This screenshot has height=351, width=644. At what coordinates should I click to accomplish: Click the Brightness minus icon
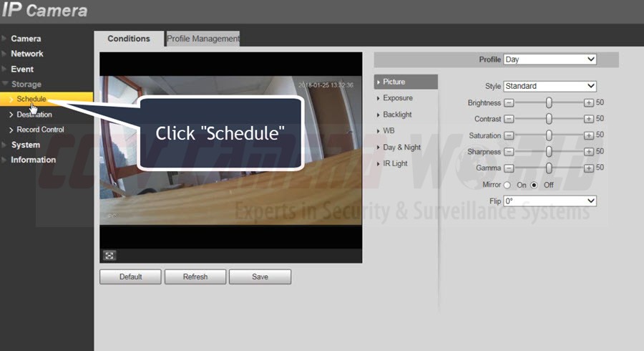tap(509, 103)
